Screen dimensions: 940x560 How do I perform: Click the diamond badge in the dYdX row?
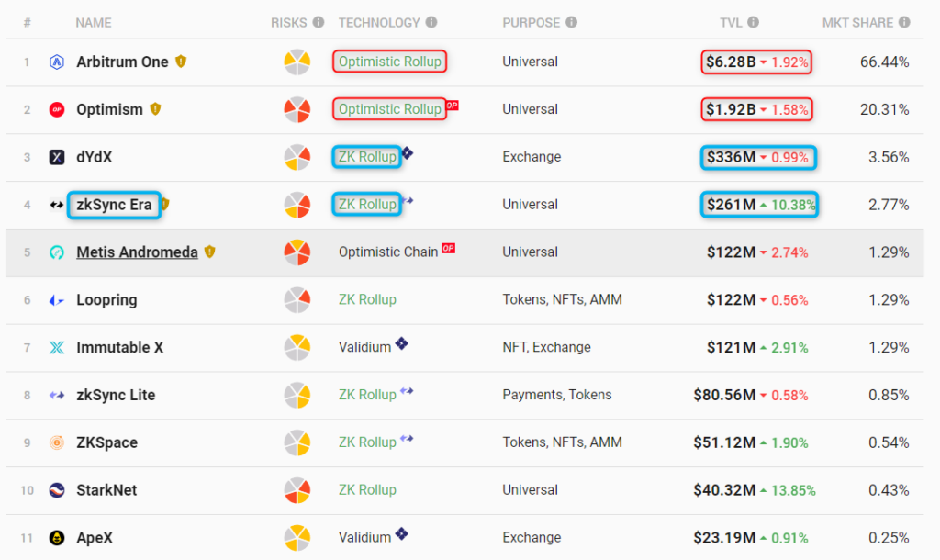[x=408, y=153]
